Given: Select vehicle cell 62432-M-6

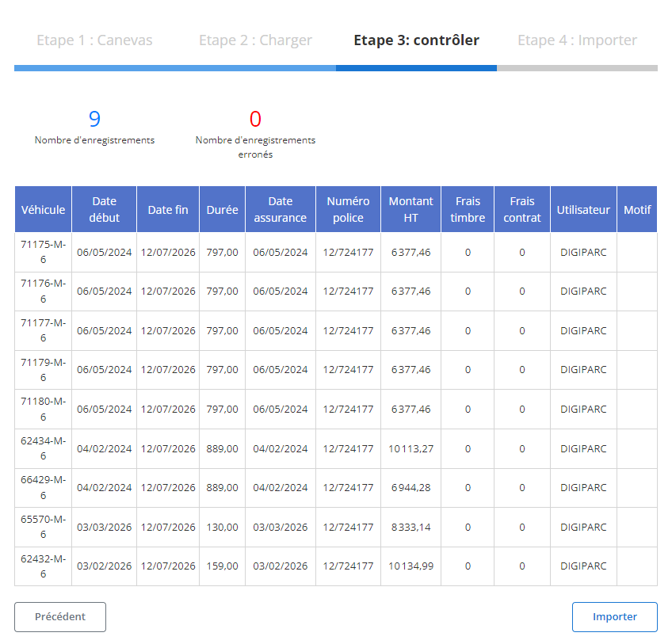Looking at the screenshot, I should pyautogui.click(x=44, y=566).
